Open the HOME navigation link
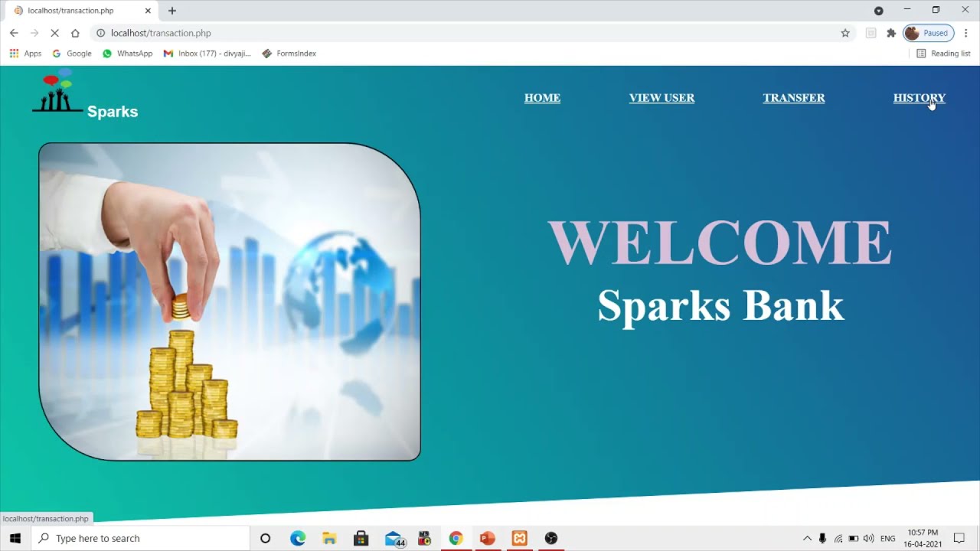 point(542,98)
